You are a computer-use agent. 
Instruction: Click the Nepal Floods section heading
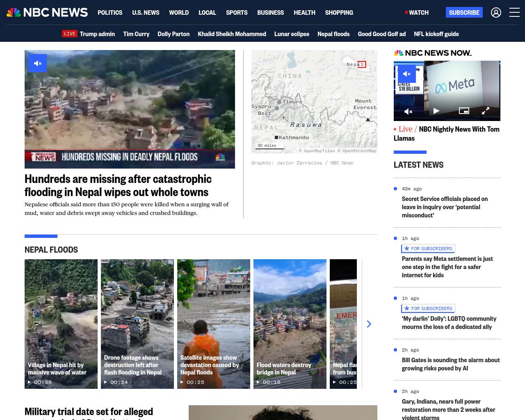pos(51,250)
